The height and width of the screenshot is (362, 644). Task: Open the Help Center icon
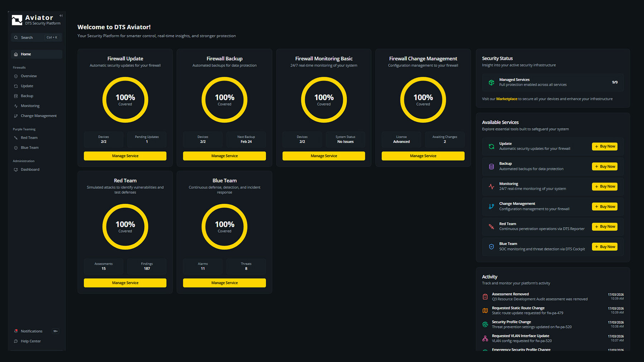point(16,341)
